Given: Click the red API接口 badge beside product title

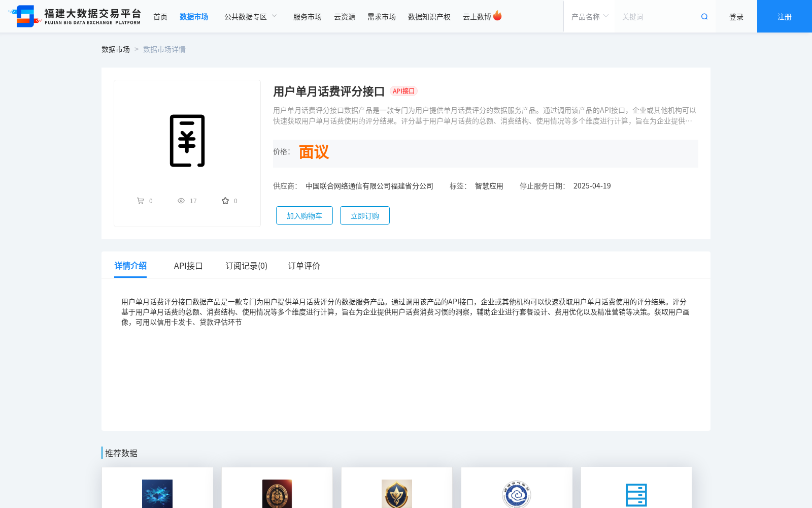Looking at the screenshot, I should (403, 91).
